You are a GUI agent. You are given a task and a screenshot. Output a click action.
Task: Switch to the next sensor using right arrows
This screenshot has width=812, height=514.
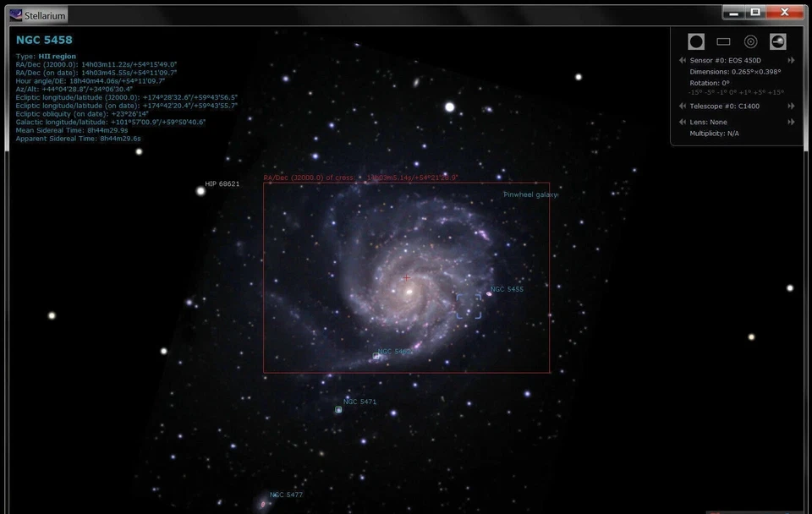tap(792, 60)
